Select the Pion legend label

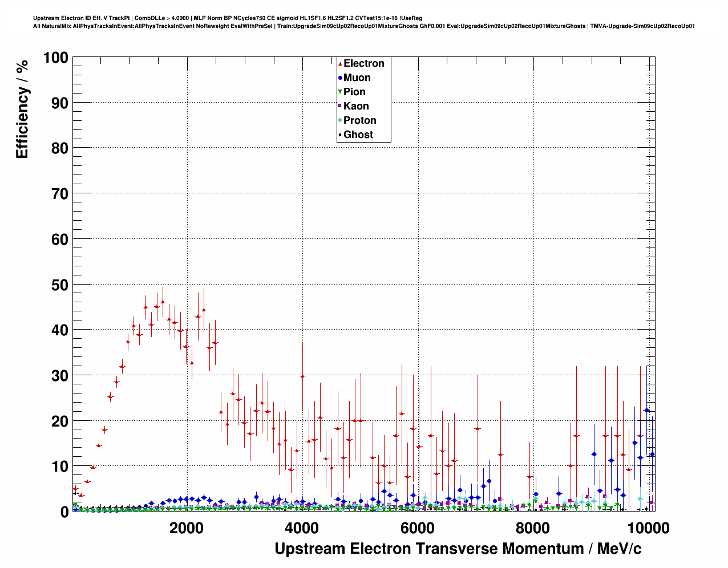(x=354, y=92)
